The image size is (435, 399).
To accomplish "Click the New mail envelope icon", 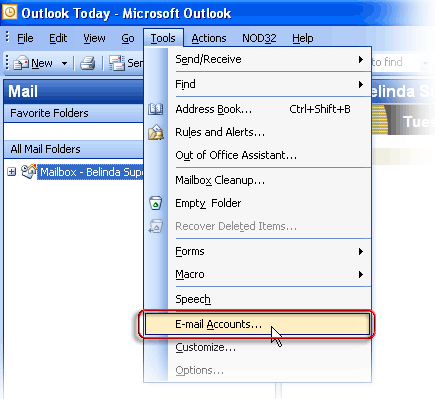I will pos(21,63).
